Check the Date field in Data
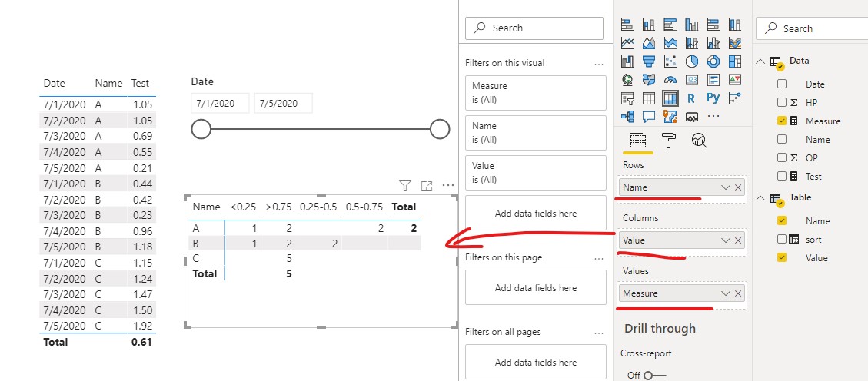The width and height of the screenshot is (868, 381). pyautogui.click(x=782, y=84)
